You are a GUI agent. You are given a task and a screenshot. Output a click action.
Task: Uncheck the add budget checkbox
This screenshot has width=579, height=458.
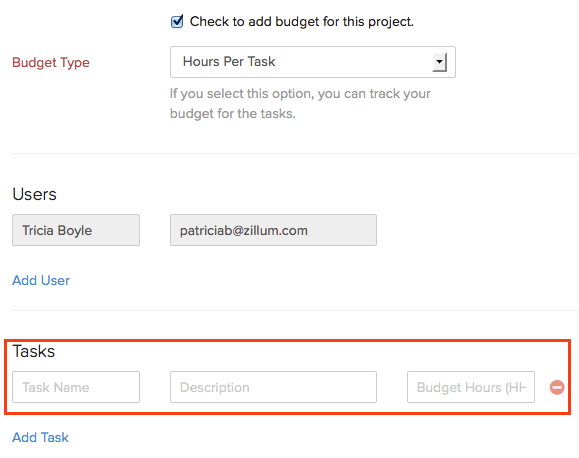tap(177, 21)
